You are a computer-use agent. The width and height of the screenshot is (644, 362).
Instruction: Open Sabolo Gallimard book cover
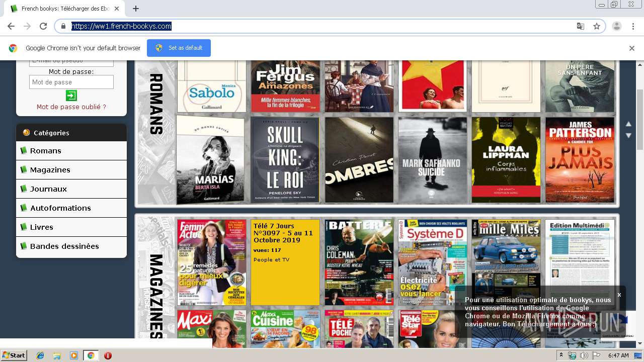coord(212,86)
